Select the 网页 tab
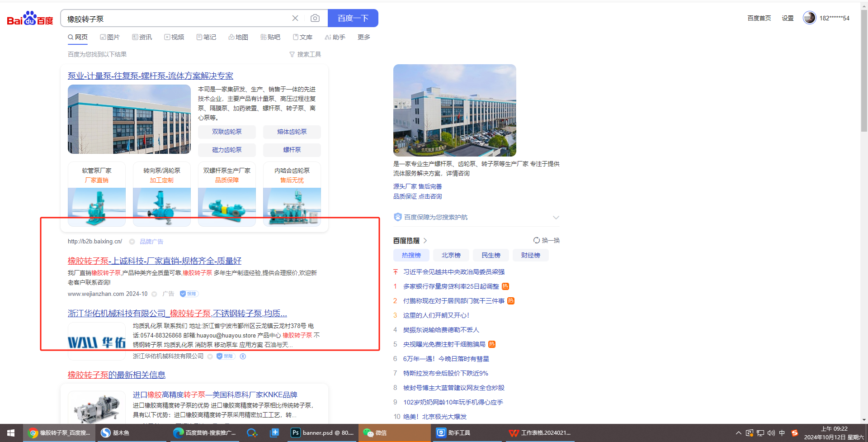 [x=78, y=37]
